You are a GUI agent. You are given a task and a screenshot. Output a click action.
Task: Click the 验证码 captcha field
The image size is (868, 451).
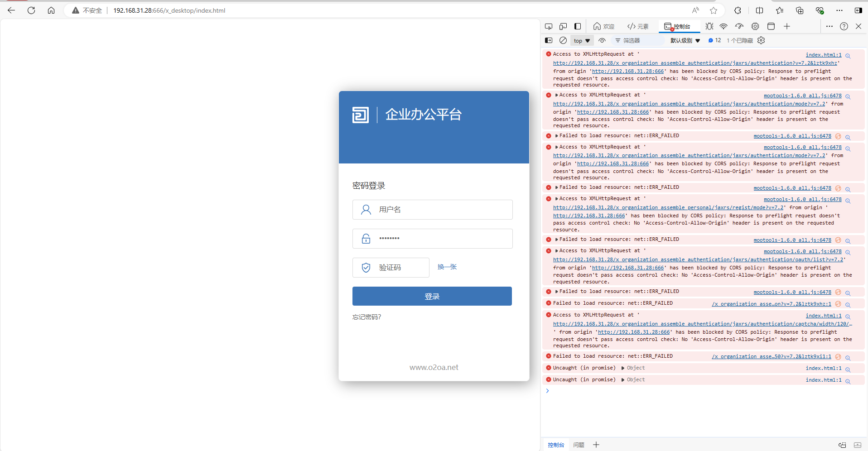point(391,268)
